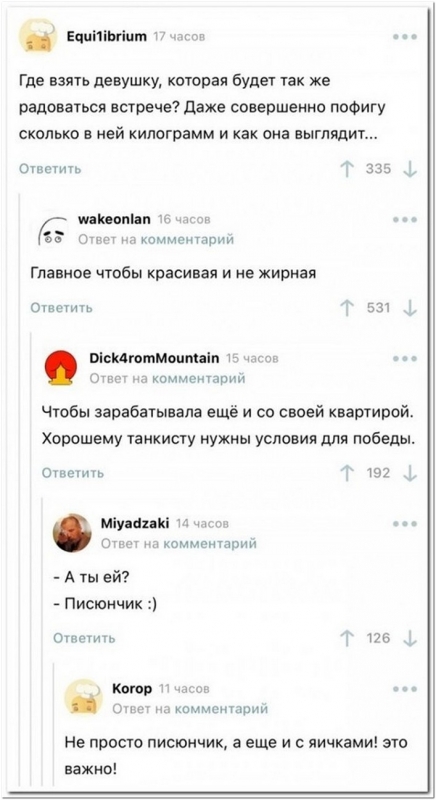Screen dimensions: 436x800
Task: Upvote wakeonlan's comment rated 531
Action: pyautogui.click(x=348, y=308)
